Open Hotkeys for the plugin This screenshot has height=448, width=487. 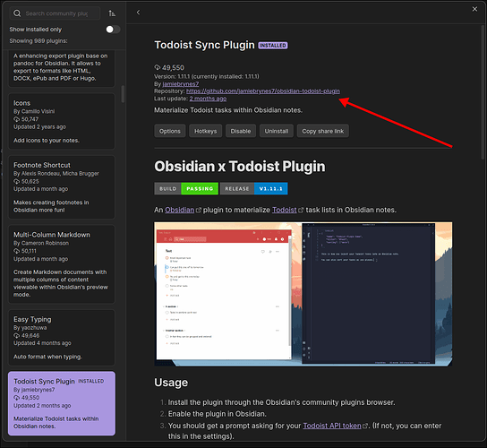(205, 131)
